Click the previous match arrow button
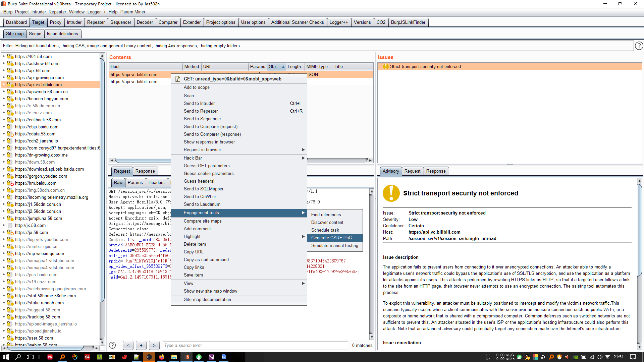Image resolution: width=644 pixels, height=362 pixels. coord(128,345)
